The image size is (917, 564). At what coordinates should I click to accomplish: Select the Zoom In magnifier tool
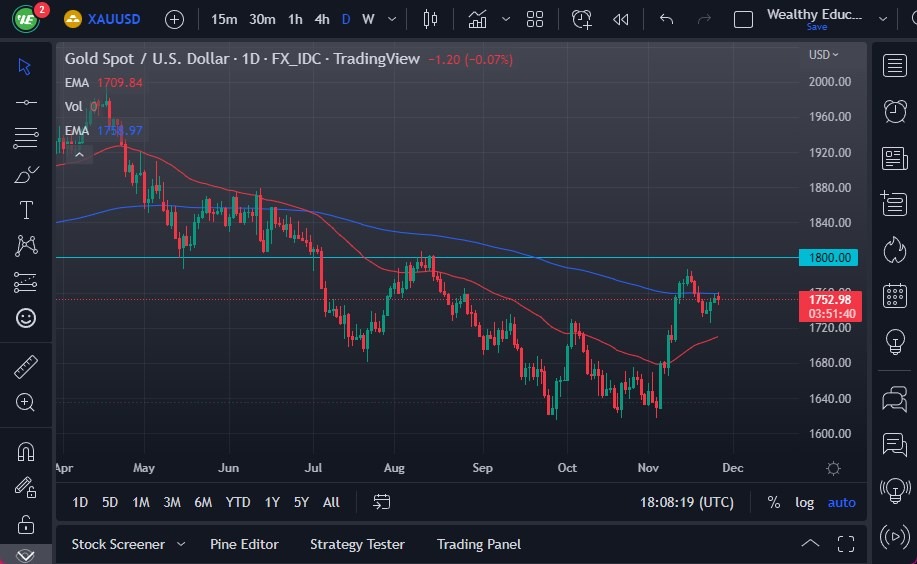(x=26, y=402)
